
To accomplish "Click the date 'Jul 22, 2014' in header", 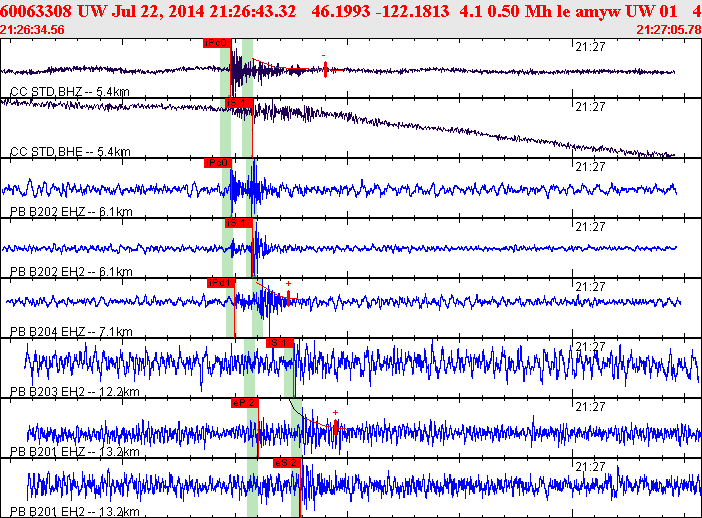I will 158,11.
